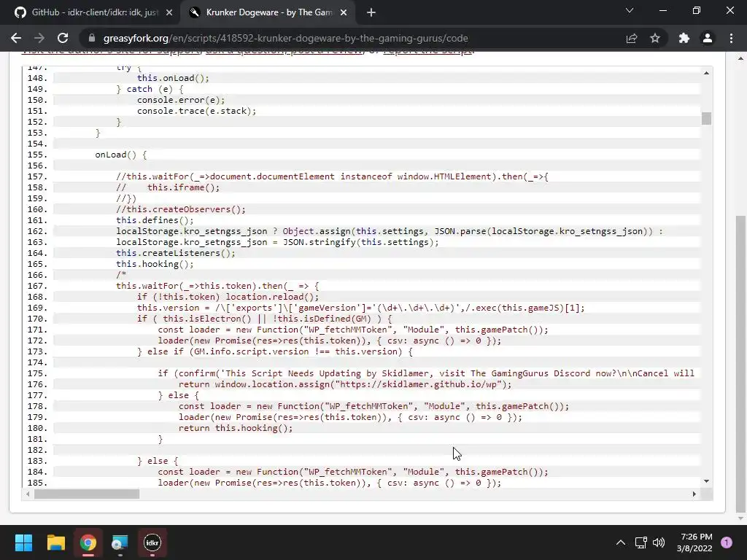The height and width of the screenshot is (560, 747).
Task: Click 'console.trace(e.stack);' on line 151
Action: click(197, 111)
